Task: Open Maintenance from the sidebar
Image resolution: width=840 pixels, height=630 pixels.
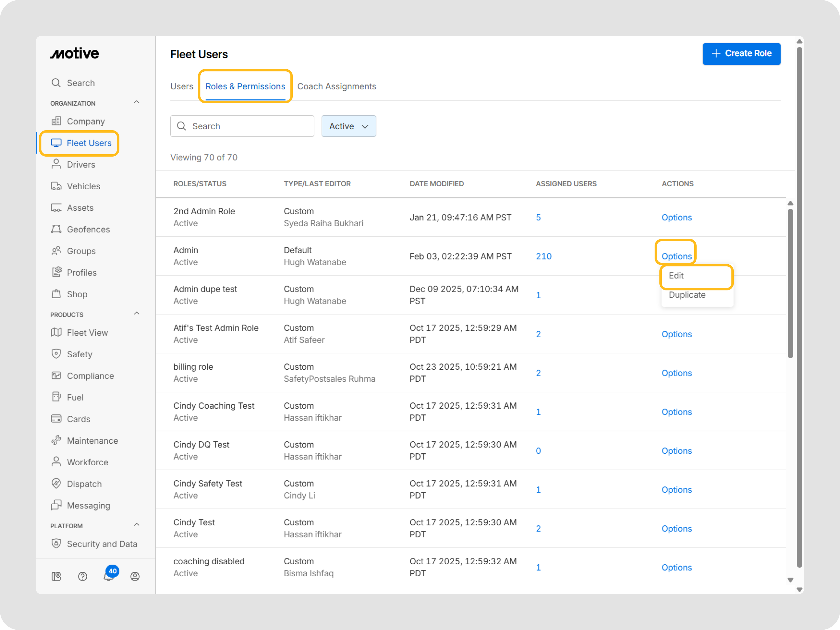Action: 92,440
